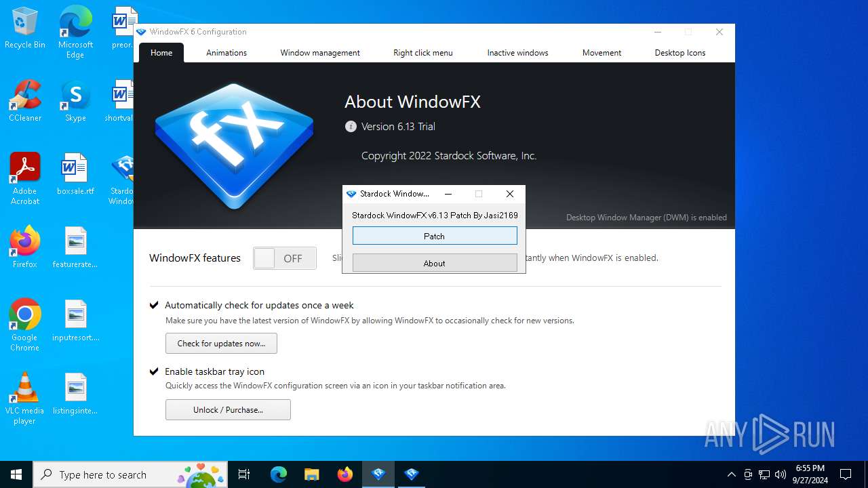Click Check for updates now button
Screen dimensions: 868x488
pyautogui.click(x=221, y=344)
